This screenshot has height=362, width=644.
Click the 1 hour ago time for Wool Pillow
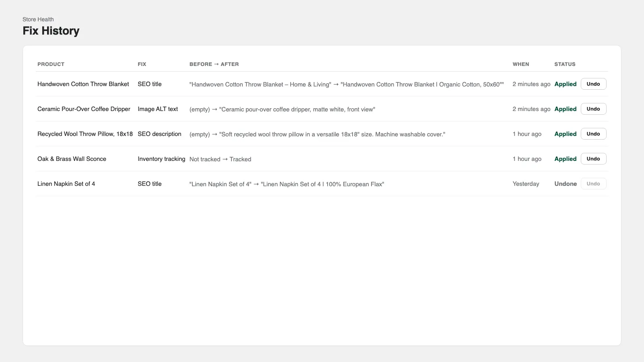pos(527,134)
